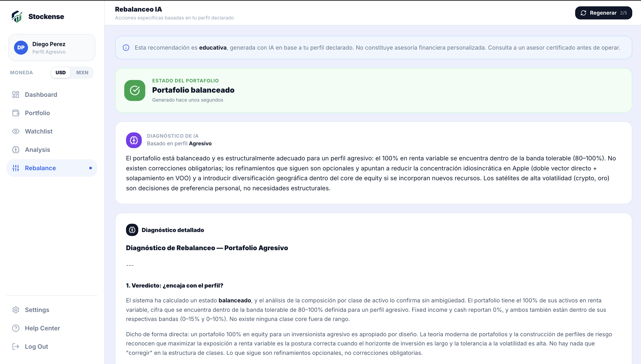Click the bold word 'educativa' in banner
This screenshot has width=641, height=364.
(x=213, y=47)
